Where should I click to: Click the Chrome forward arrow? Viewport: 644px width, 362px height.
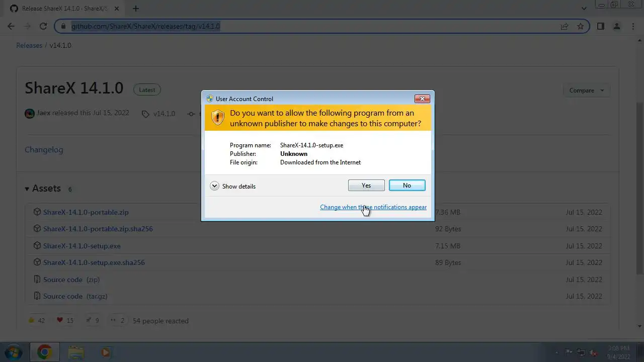[27, 26]
